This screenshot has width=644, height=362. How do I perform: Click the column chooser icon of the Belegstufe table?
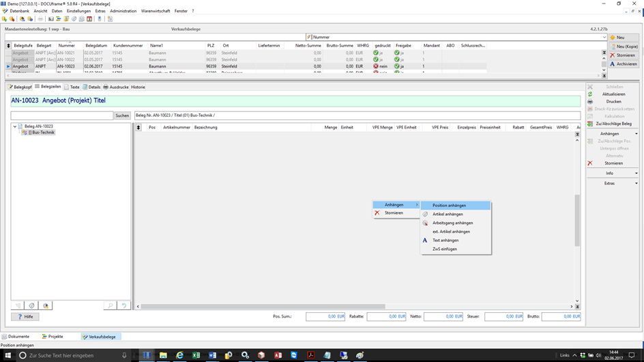tap(8, 46)
